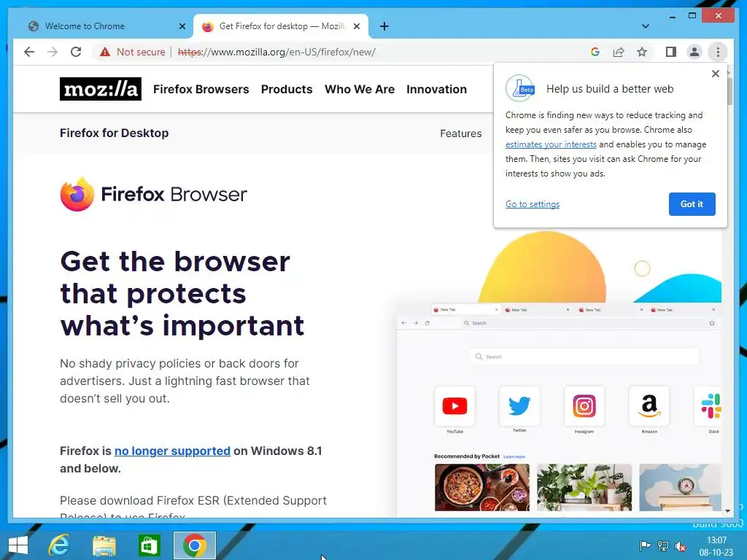This screenshot has height=560, width=747.
Task: Go back using the browser back arrow
Action: (x=29, y=52)
